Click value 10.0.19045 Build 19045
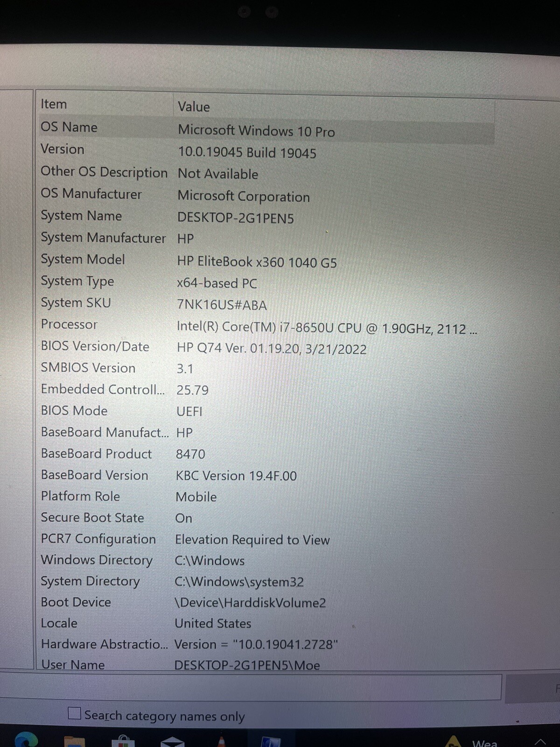Viewport: 560px width, 747px height. [x=247, y=153]
